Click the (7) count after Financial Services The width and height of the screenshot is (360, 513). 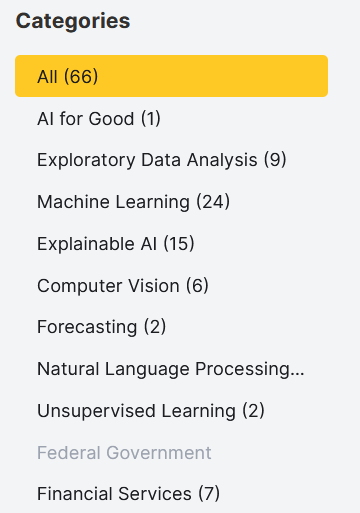(209, 494)
